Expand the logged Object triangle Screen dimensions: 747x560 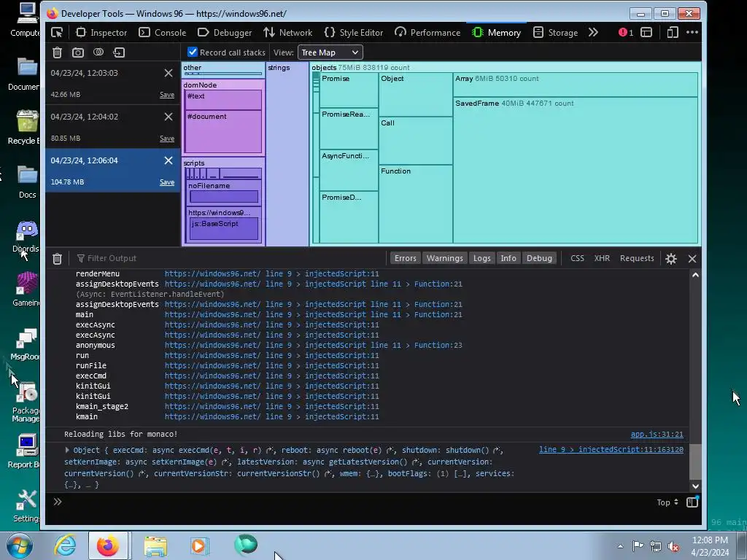coord(67,450)
